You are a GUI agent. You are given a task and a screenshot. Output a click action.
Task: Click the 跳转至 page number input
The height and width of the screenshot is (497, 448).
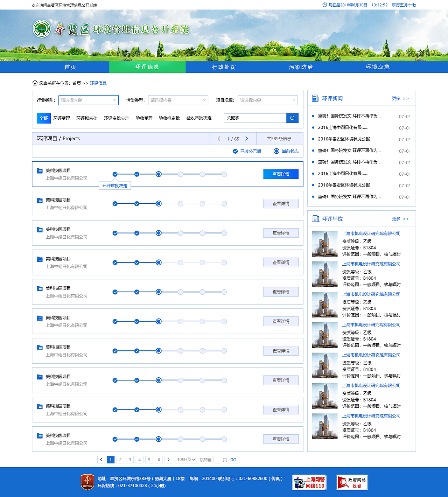tap(217, 460)
